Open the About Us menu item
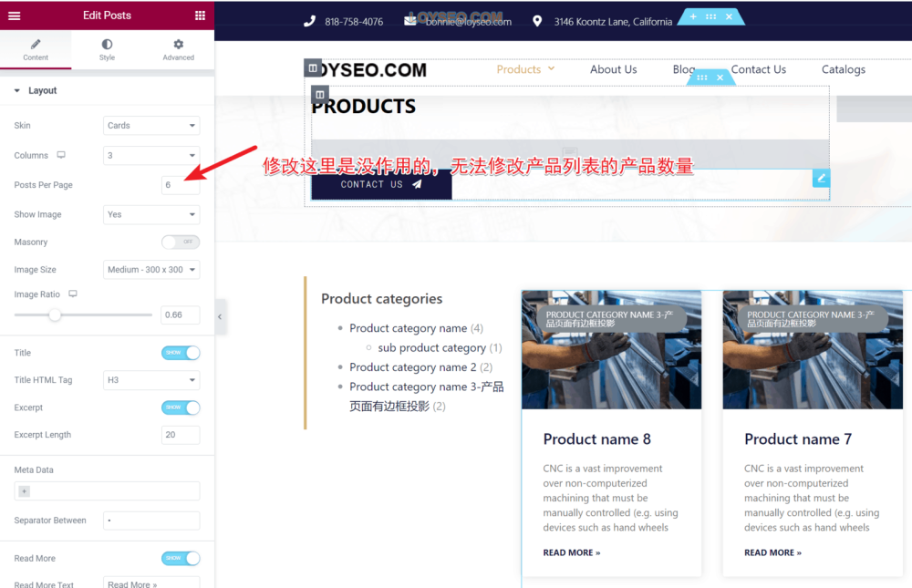 click(613, 69)
